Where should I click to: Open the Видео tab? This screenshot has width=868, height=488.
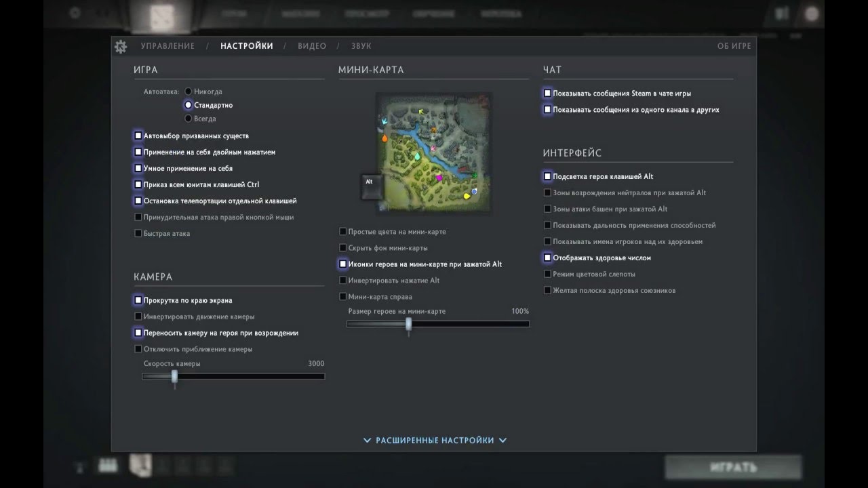pyautogui.click(x=312, y=46)
